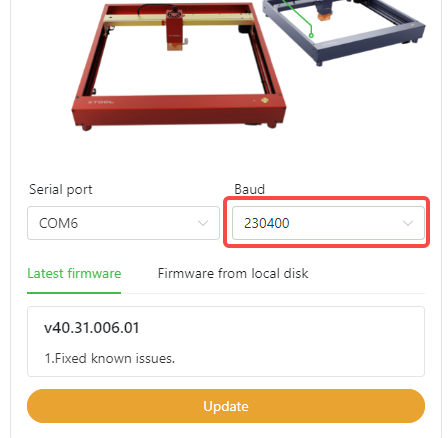The width and height of the screenshot is (447, 438).
Task: Switch to the Latest firmware tab
Action: [74, 274]
